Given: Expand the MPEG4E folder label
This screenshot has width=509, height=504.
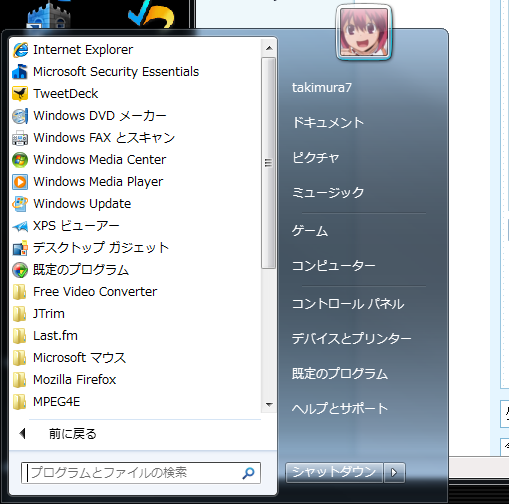Looking at the screenshot, I should [57, 402].
